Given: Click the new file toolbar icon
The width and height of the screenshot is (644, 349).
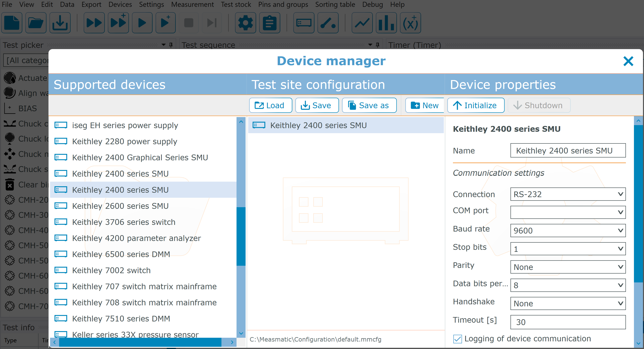Looking at the screenshot, I should coord(12,23).
